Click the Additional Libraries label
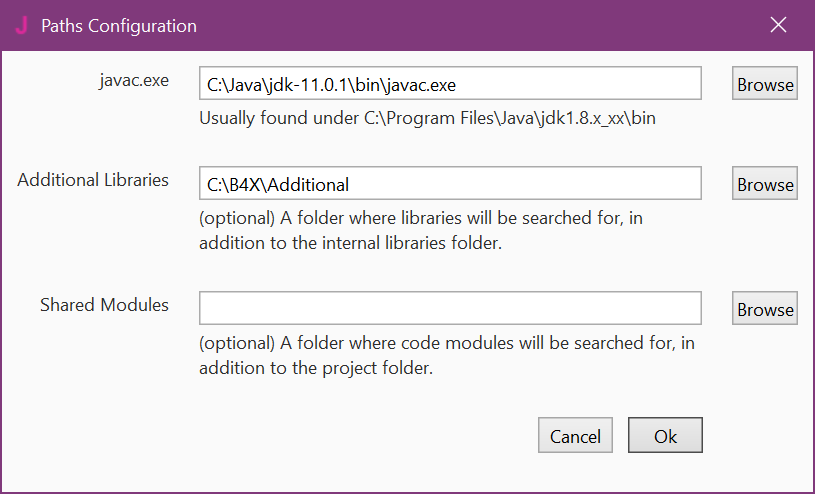 coord(93,180)
